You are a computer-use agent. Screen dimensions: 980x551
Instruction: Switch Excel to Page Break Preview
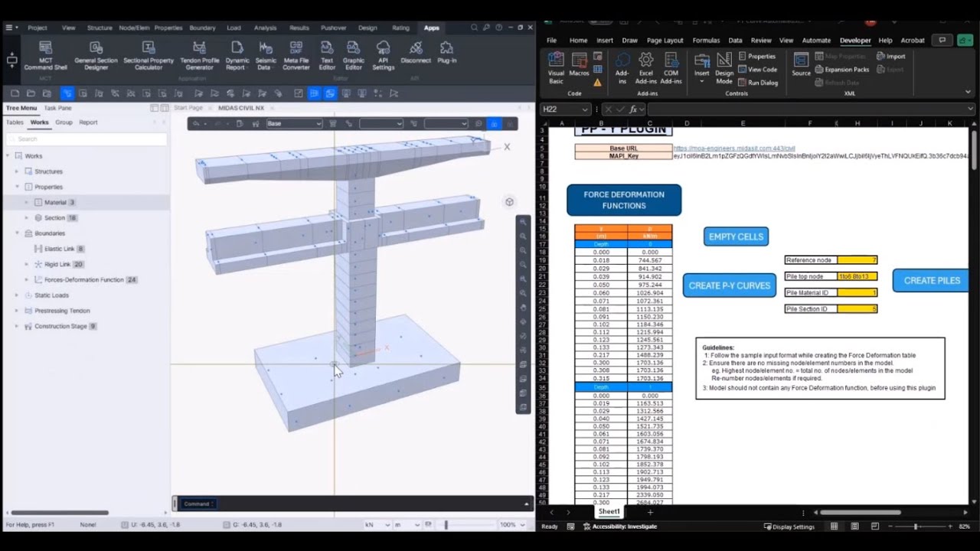[874, 527]
